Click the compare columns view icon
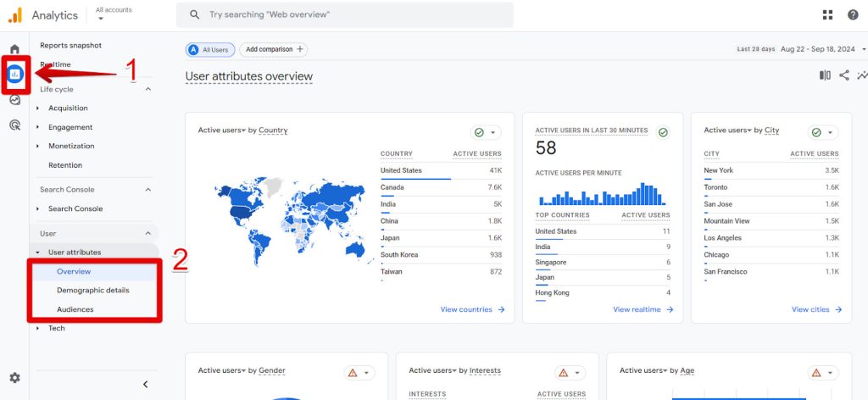868x400 pixels. pyautogui.click(x=825, y=75)
